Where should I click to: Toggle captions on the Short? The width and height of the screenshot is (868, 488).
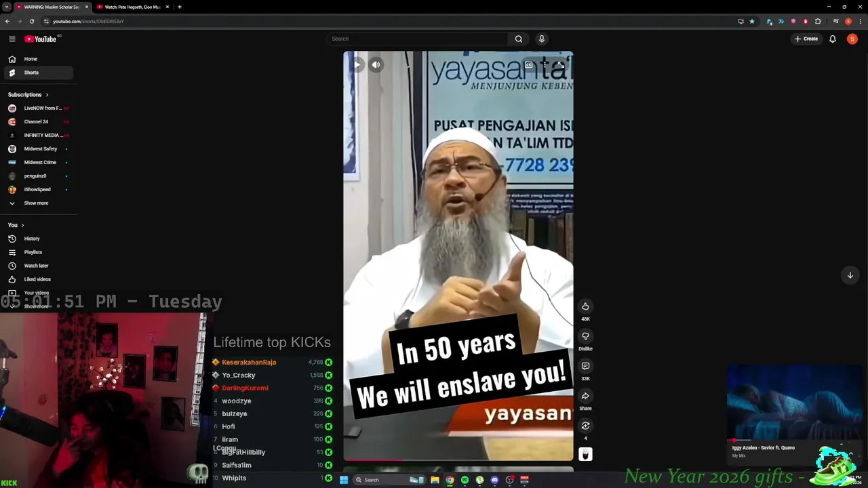529,65
